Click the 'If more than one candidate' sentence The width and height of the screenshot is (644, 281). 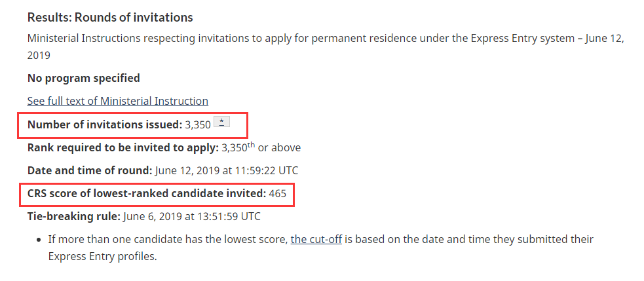tap(321, 248)
